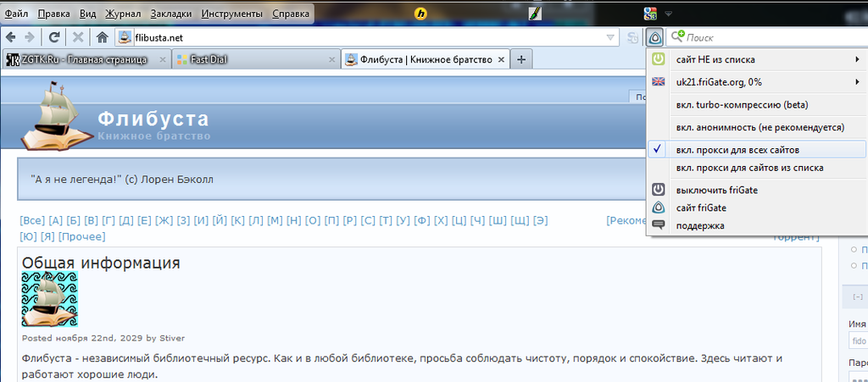Open the [К] letter link
The height and width of the screenshot is (382, 868).
click(x=238, y=220)
